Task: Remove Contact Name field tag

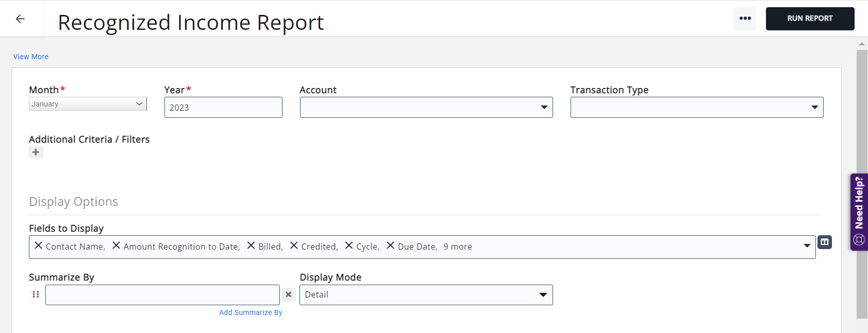Action: click(39, 246)
